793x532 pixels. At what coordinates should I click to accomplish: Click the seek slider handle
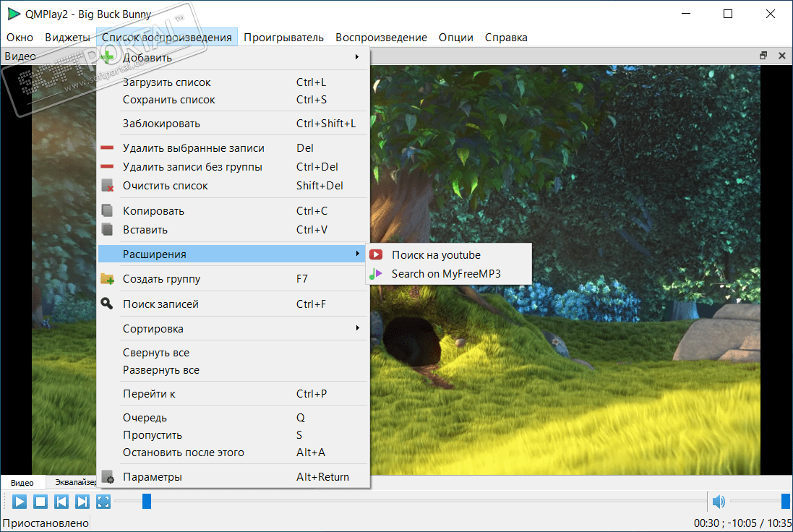(x=147, y=502)
